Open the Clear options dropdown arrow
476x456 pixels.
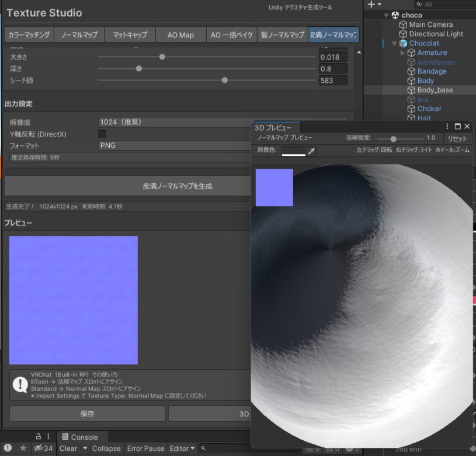pyautogui.click(x=85, y=448)
